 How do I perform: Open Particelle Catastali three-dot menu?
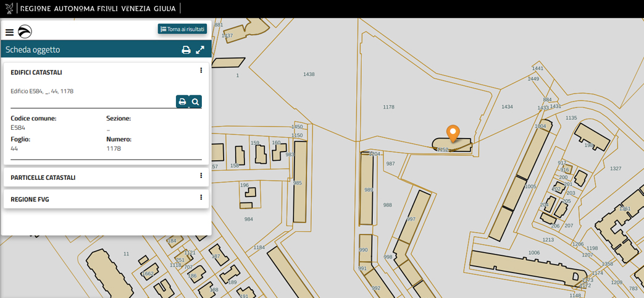201,176
